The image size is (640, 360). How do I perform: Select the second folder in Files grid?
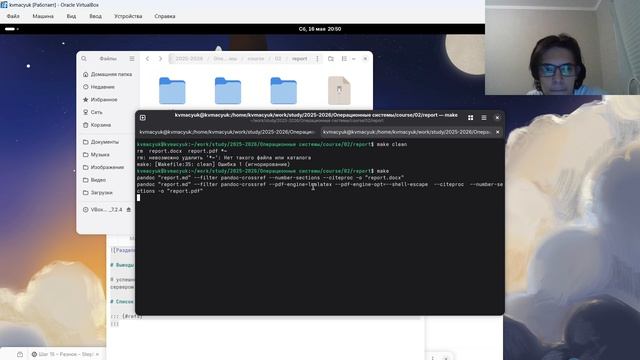coord(228,91)
